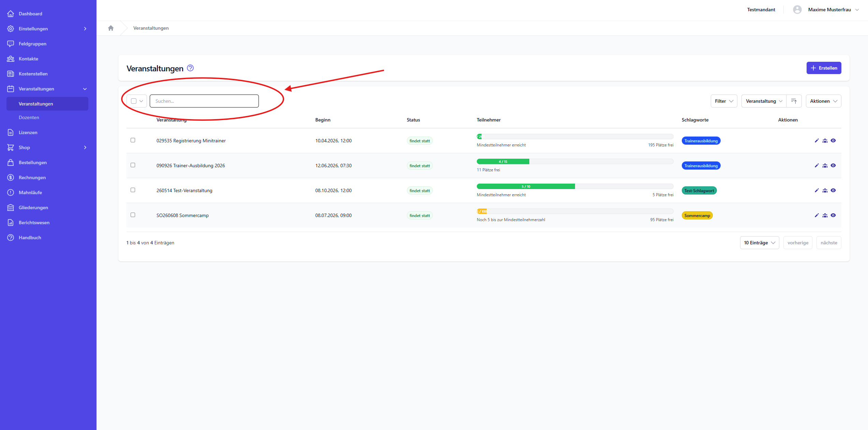868x430 pixels.
Task: Click the Trainerausbildung tag in first row
Action: click(701, 141)
